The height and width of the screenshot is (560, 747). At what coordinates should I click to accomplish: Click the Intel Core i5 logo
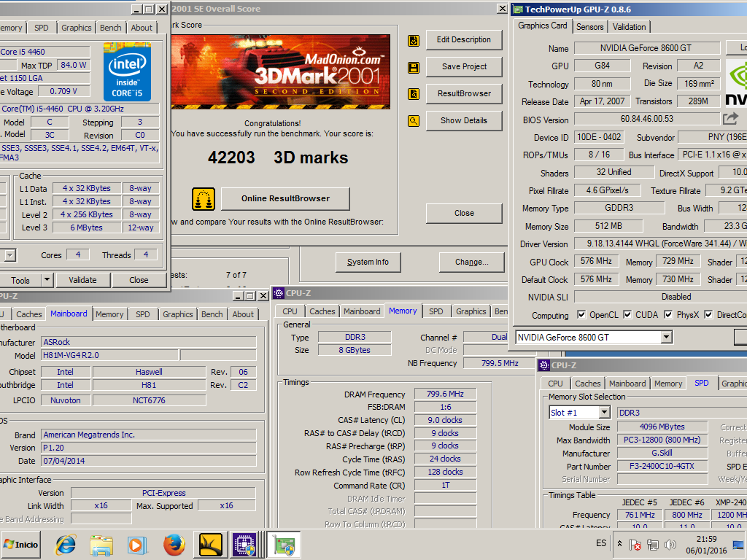pyautogui.click(x=127, y=71)
